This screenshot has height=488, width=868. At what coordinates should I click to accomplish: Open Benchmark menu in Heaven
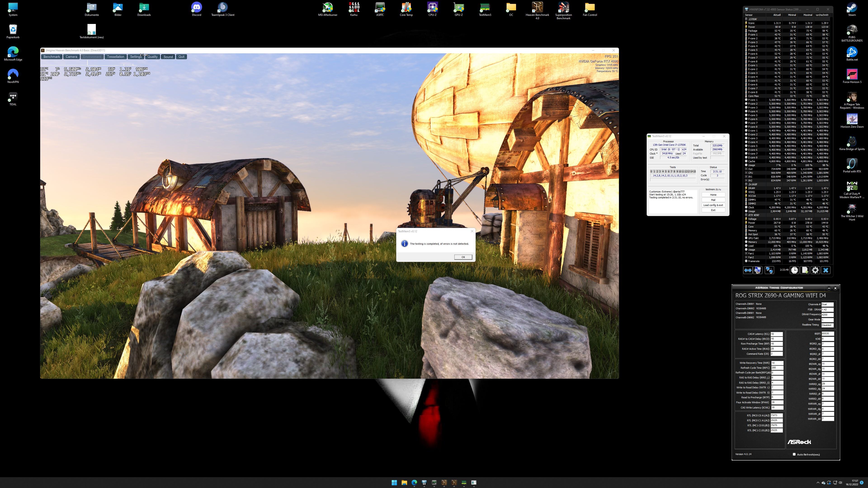(x=52, y=56)
